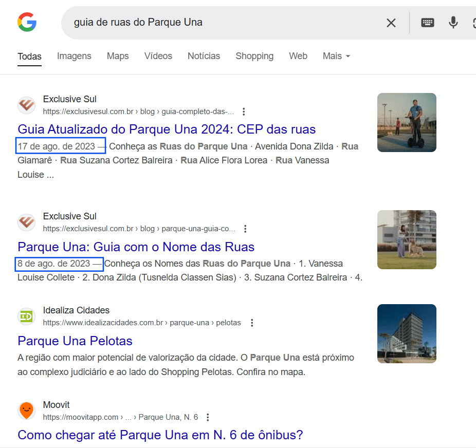Switch to the Maps tab

118,56
